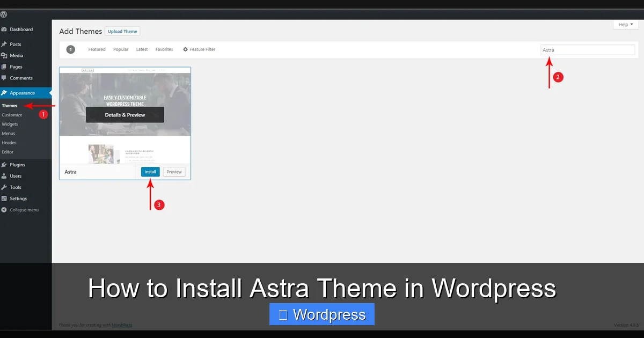Click the Add Themes heading
The image size is (644, 338).
pyautogui.click(x=80, y=32)
